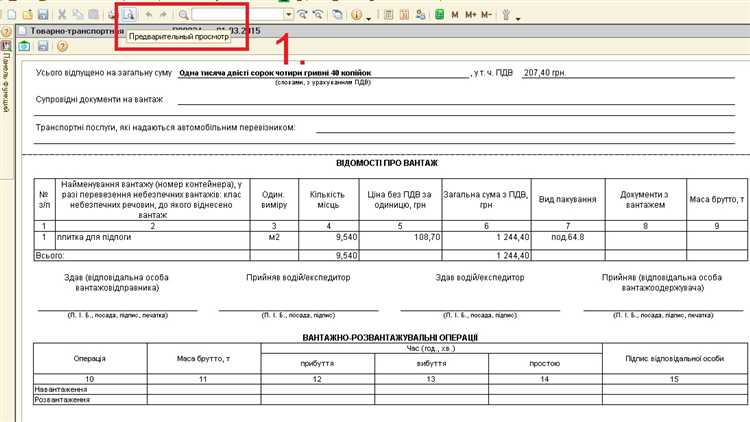The height and width of the screenshot is (422, 750).
Task: Click the Вид пакування column header
Action: pyautogui.click(x=568, y=199)
